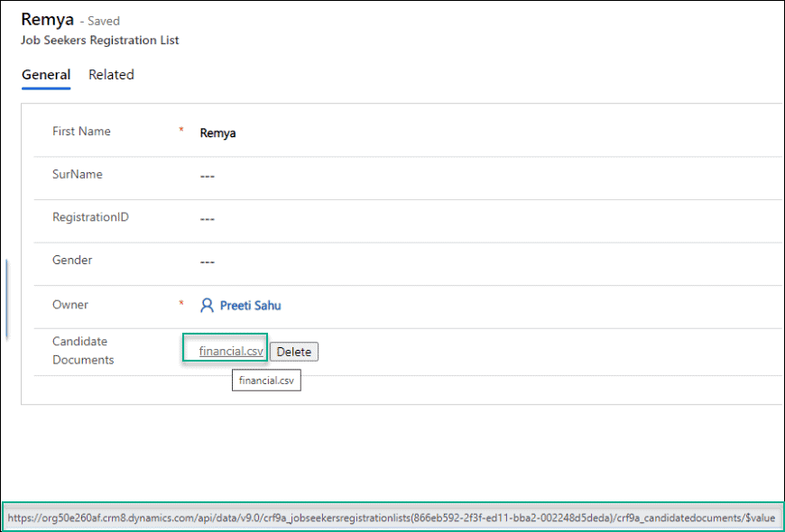Click the SurName label
785x532 pixels.
point(77,174)
